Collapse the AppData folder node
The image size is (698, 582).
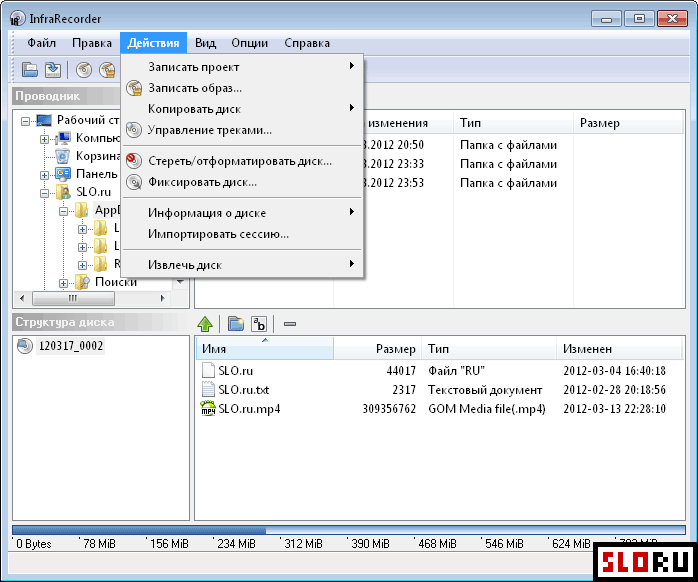pos(63,212)
